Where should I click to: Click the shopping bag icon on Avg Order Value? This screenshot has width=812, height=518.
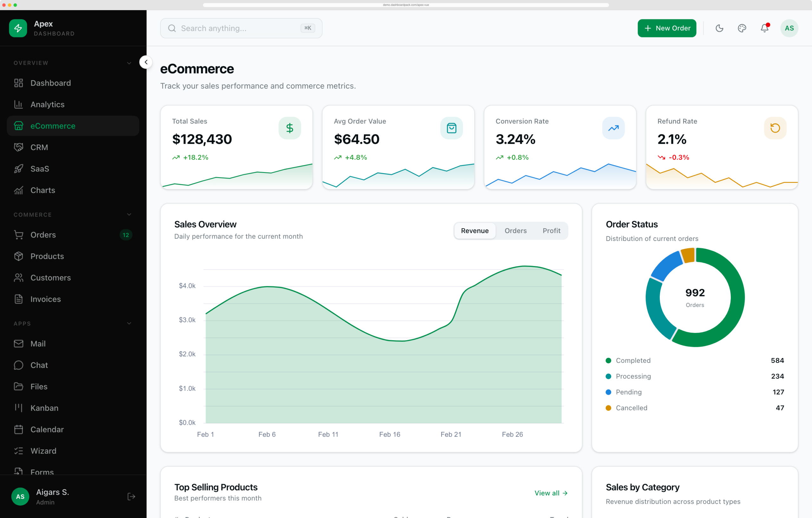click(x=452, y=128)
